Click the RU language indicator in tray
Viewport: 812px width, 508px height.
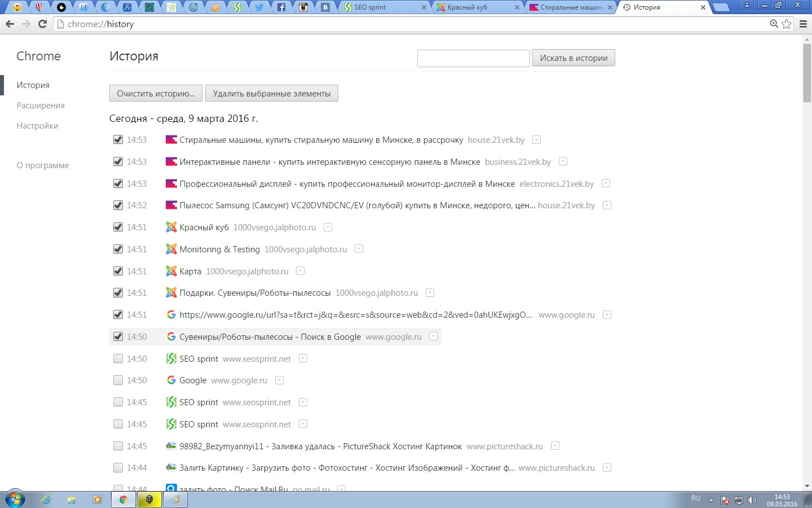pyautogui.click(x=696, y=498)
